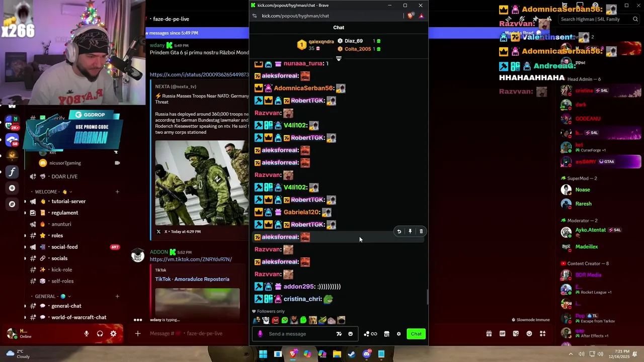Open the general-chat channel
This screenshot has height=362, width=644.
66,306
